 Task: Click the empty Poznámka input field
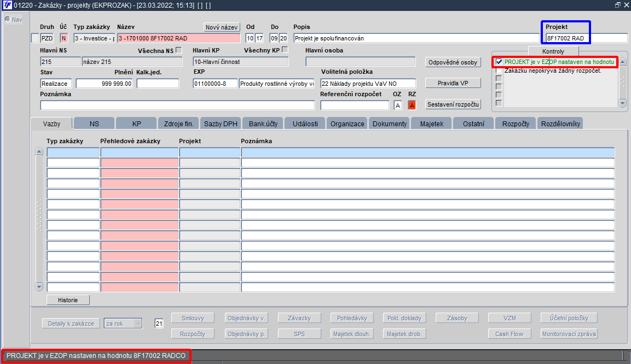177,105
